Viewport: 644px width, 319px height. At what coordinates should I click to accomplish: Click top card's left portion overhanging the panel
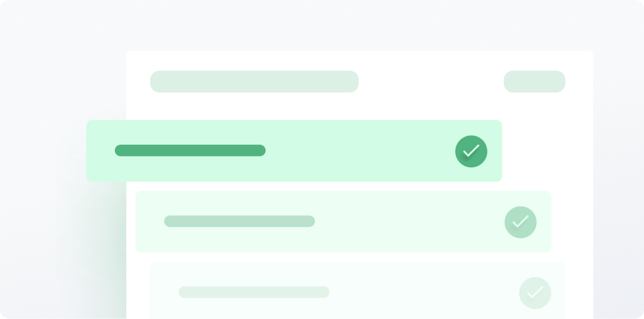click(x=106, y=151)
